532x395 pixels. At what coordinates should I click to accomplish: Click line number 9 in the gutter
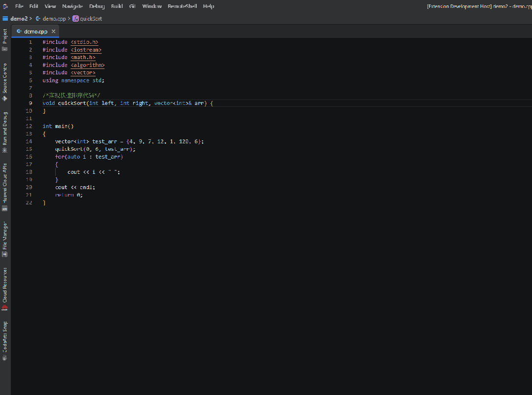coord(30,102)
